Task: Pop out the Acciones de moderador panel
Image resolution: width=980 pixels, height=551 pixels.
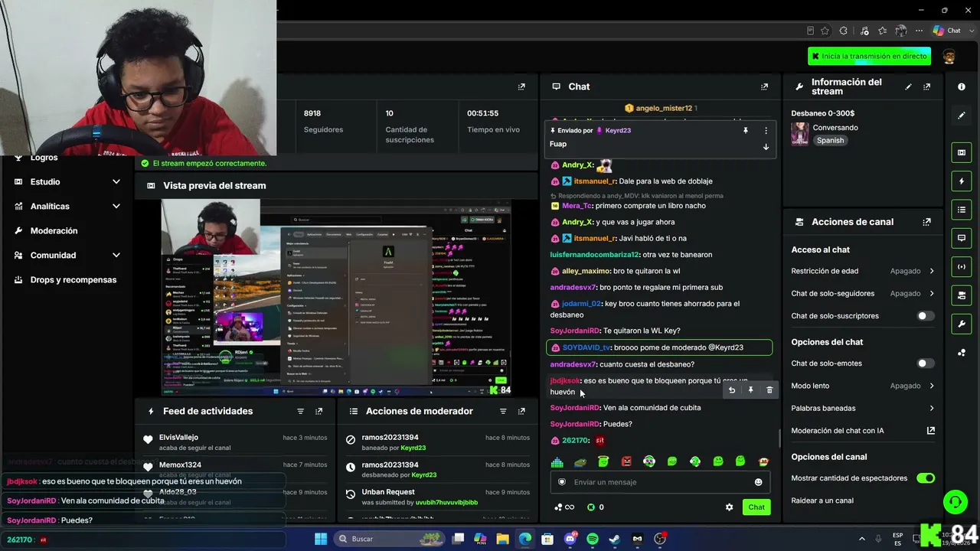Action: 521,411
